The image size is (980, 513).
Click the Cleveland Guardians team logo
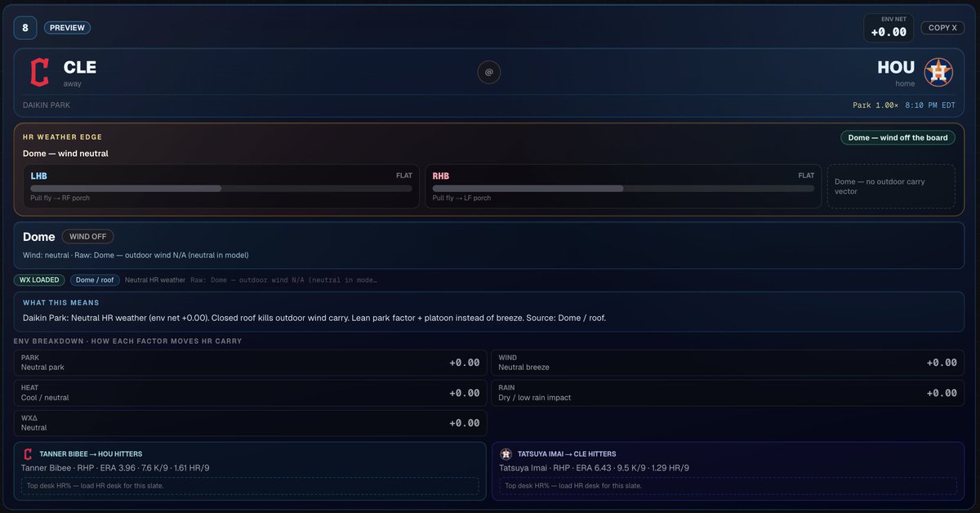click(x=39, y=73)
